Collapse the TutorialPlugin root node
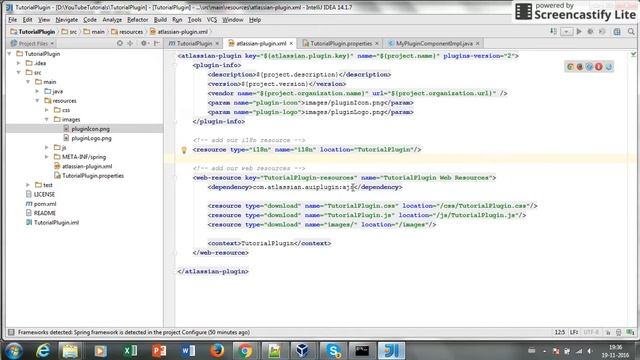Screen dimensions: 640x360 click(9, 54)
